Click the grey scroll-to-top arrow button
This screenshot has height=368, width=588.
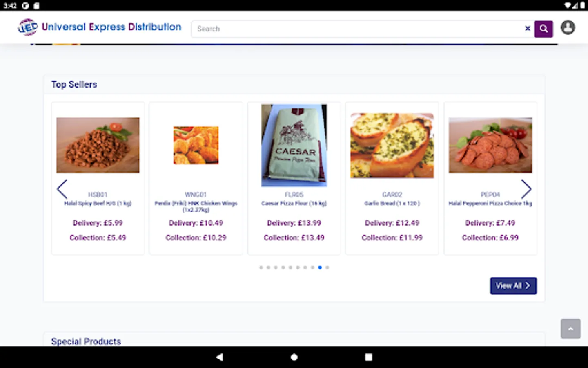tap(570, 328)
